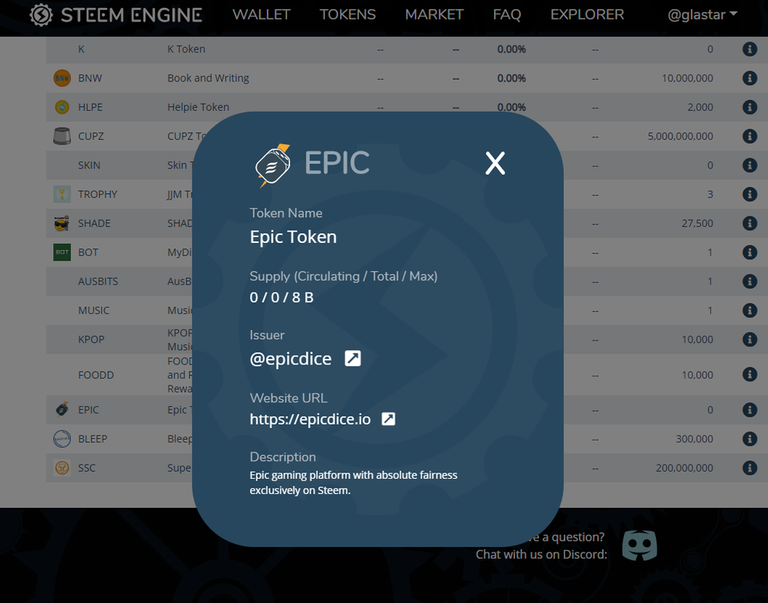View info for the BLEEP token

749,439
